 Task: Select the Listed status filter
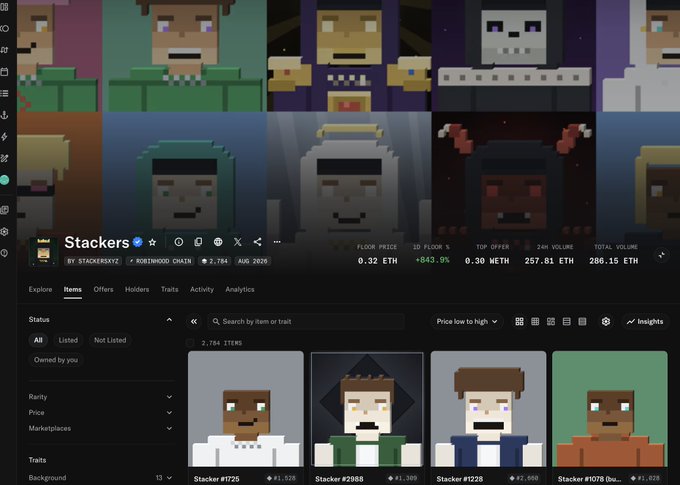[68, 340]
